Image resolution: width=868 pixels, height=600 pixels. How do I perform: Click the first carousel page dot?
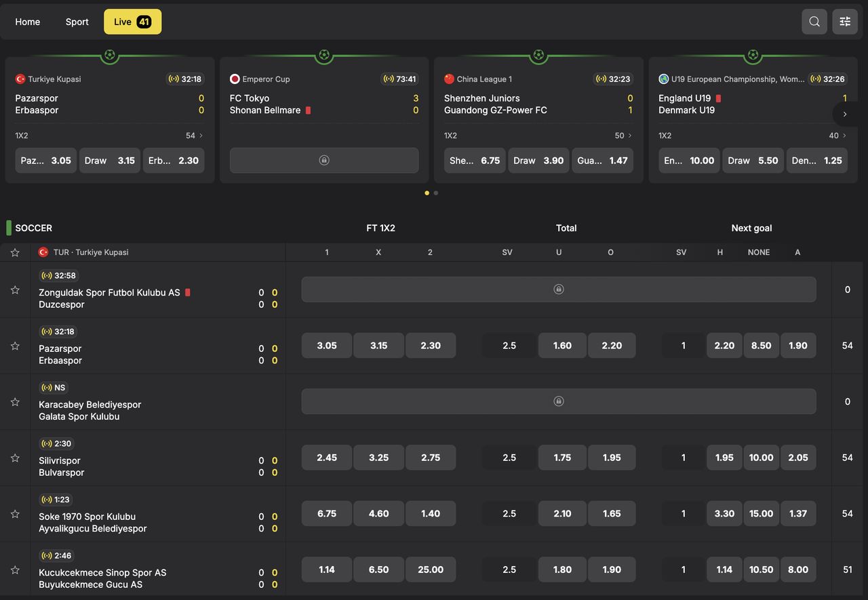click(427, 193)
